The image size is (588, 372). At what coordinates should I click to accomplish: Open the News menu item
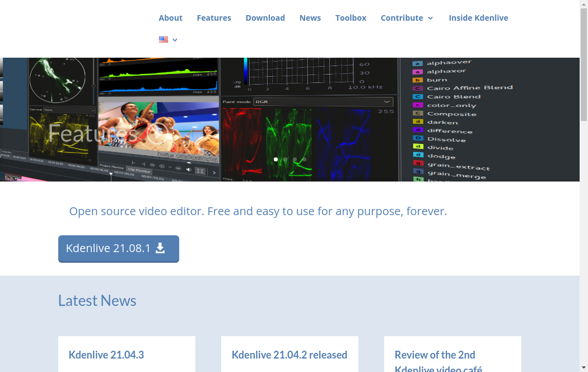coord(310,18)
